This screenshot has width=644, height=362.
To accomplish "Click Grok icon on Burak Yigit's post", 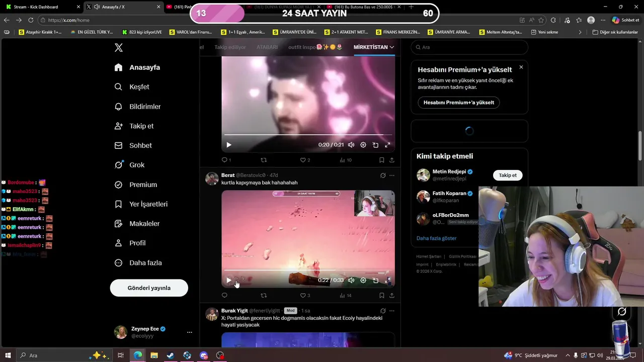I will coord(383,311).
